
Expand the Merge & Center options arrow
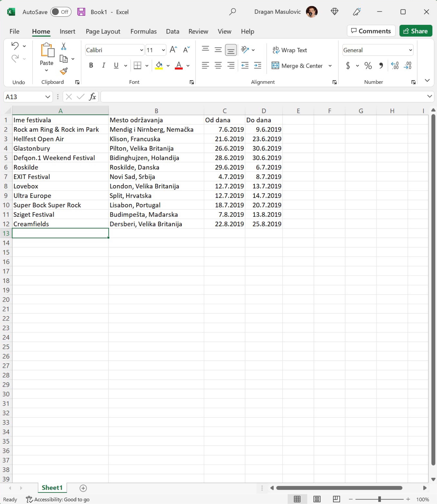point(330,66)
